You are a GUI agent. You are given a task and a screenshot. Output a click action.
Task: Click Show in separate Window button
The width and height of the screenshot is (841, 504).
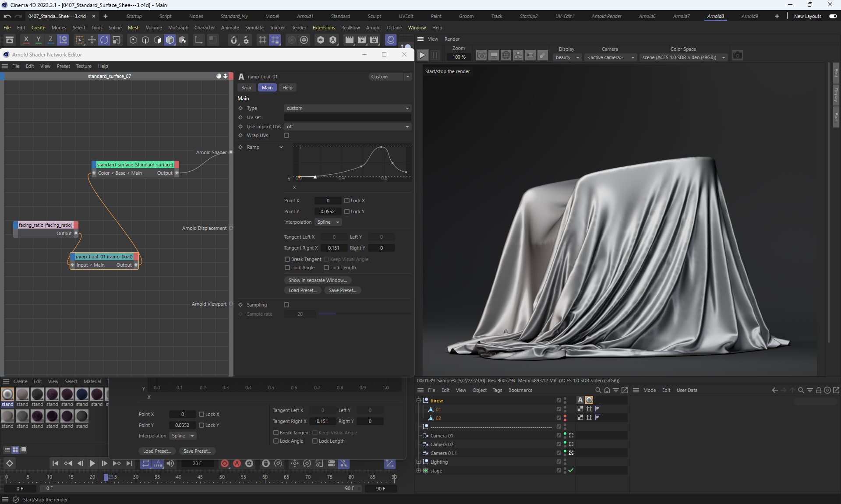(x=317, y=280)
